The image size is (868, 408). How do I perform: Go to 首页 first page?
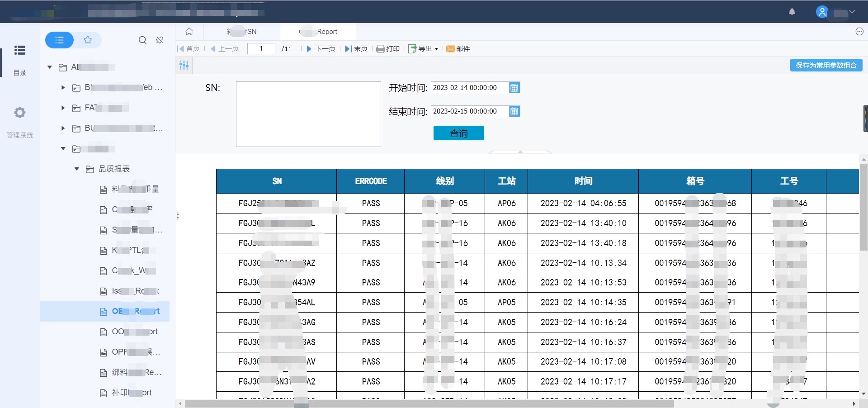189,49
